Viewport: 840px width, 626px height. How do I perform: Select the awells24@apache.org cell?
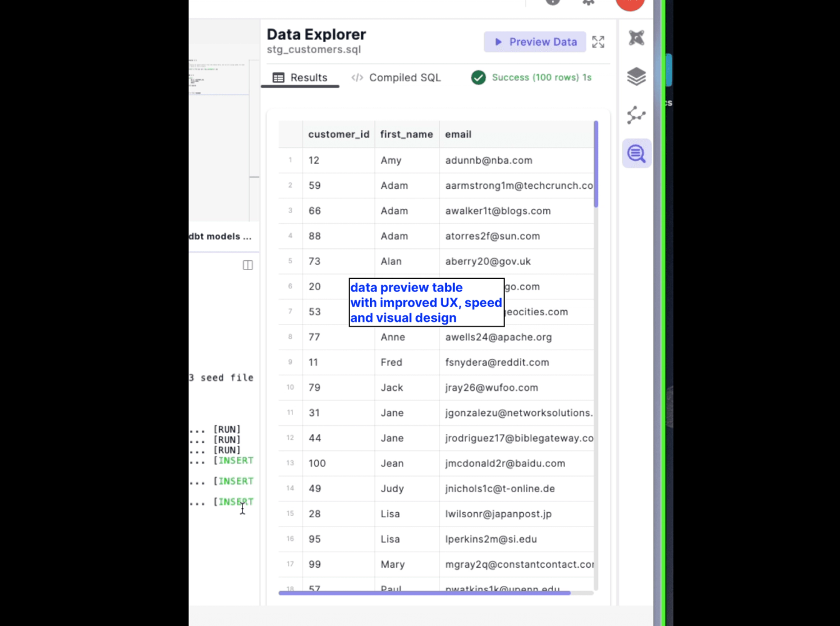pos(516,337)
